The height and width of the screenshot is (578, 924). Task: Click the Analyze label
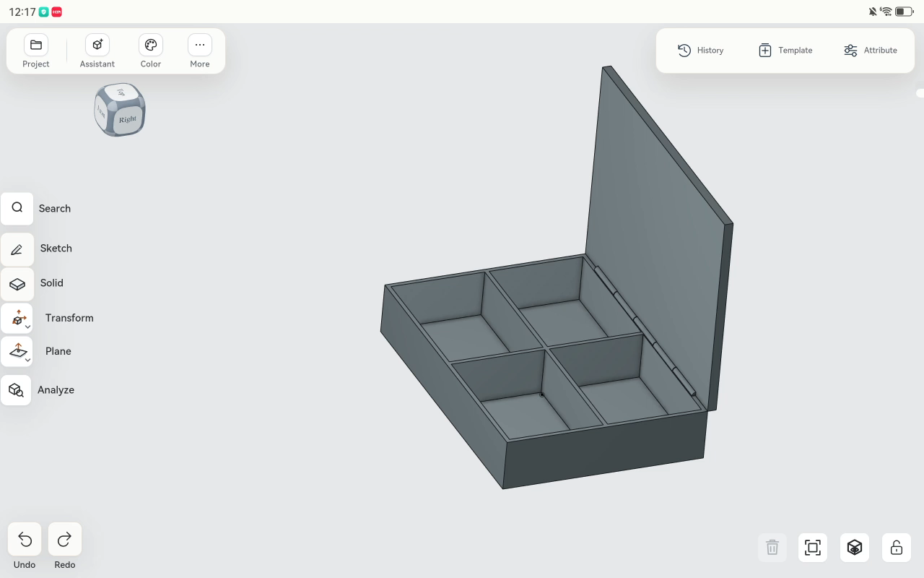pos(56,389)
